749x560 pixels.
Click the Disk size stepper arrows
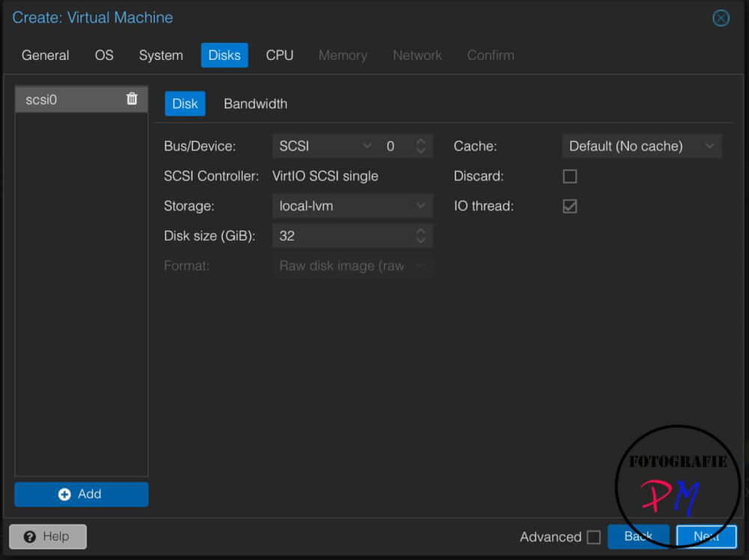pos(420,236)
